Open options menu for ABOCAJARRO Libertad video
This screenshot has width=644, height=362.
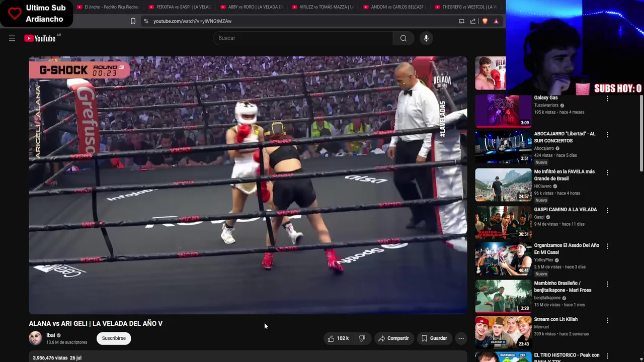(607, 135)
